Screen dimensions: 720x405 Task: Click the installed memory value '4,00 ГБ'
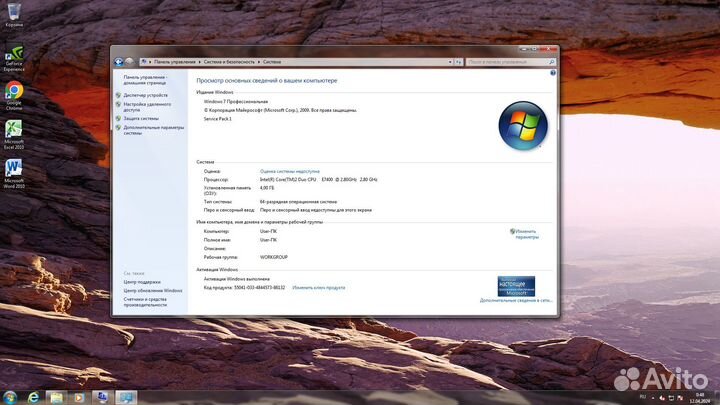point(267,188)
